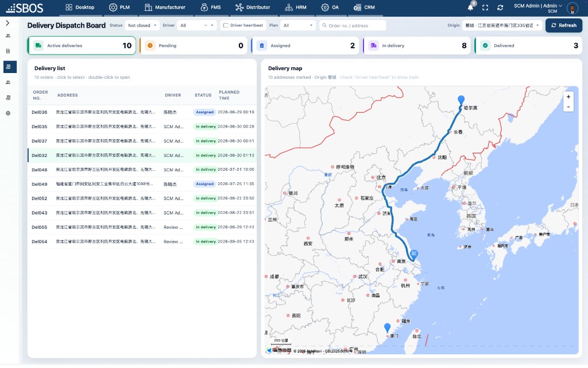The height and width of the screenshot is (368, 588).
Task: Click the second people icon in sidebar
Action: [8, 82]
